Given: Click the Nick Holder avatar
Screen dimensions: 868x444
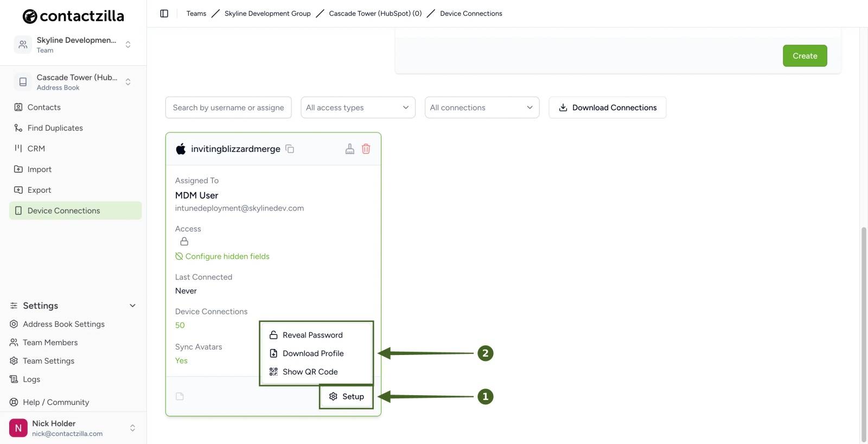Looking at the screenshot, I should coord(18,428).
